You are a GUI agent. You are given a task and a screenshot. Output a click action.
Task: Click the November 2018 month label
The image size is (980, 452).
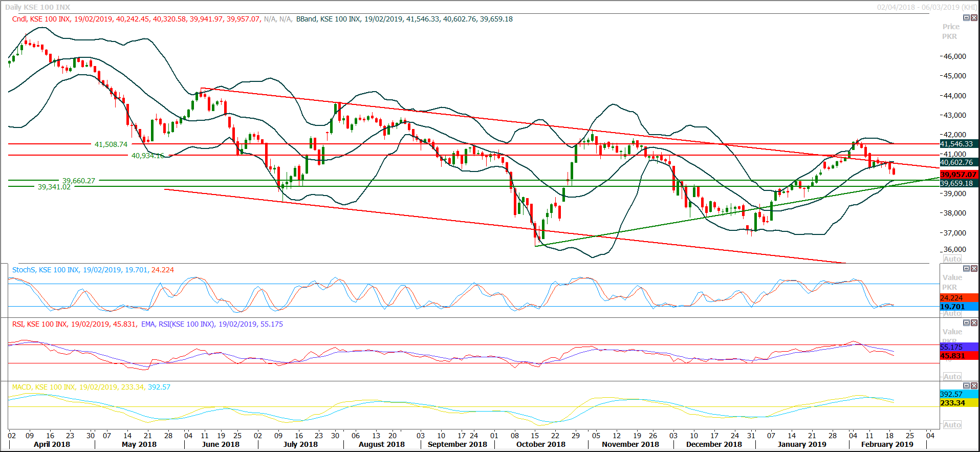[630, 444]
